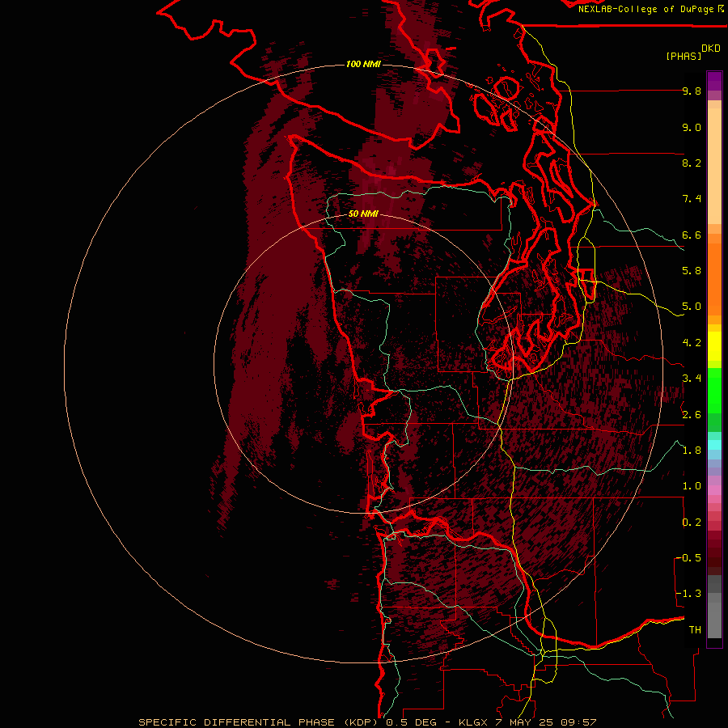Click the 7.4 legend value

[692, 199]
